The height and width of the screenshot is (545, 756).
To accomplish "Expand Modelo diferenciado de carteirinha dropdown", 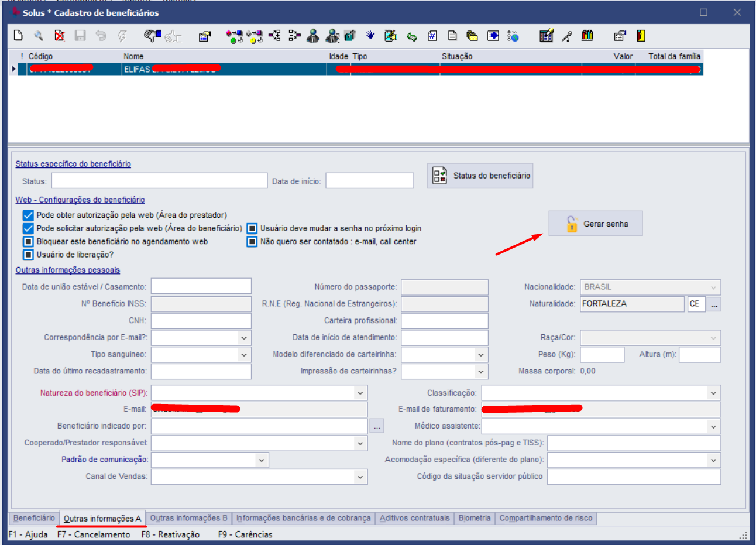I will (x=480, y=355).
